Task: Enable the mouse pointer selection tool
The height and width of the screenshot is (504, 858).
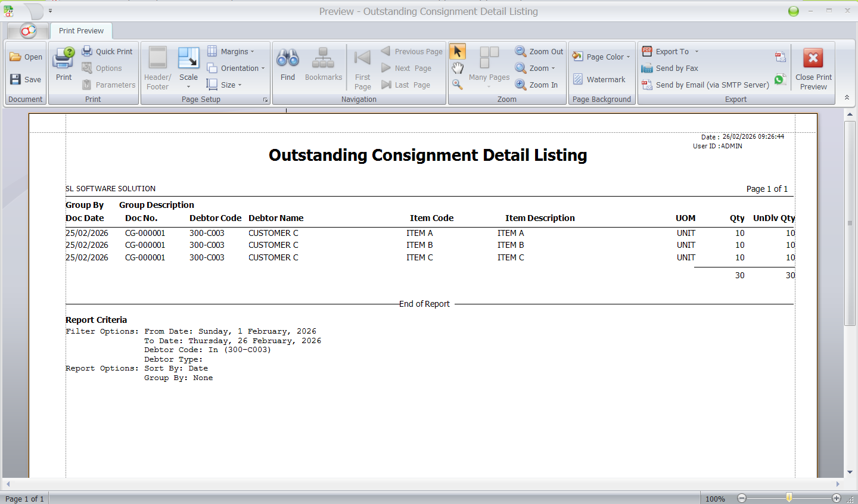Action: tap(457, 51)
